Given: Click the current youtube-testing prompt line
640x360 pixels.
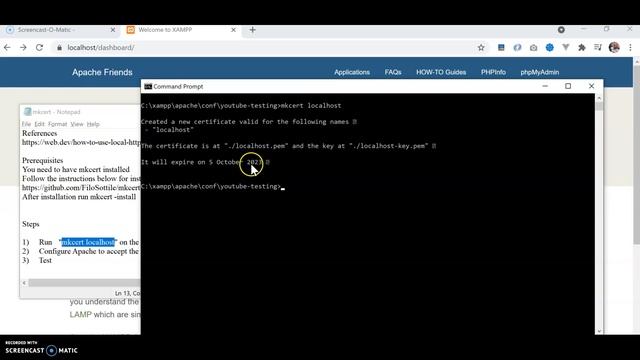Looking at the screenshot, I should coord(213,187).
